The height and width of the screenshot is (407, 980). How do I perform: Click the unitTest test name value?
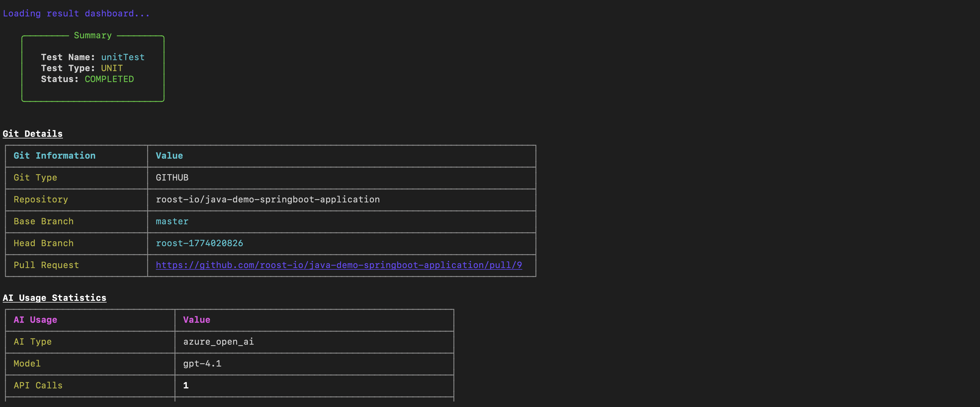pos(122,57)
